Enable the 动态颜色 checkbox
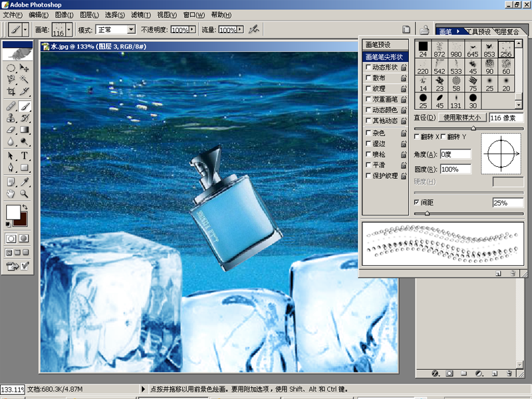This screenshot has width=532, height=399. pyautogui.click(x=368, y=110)
